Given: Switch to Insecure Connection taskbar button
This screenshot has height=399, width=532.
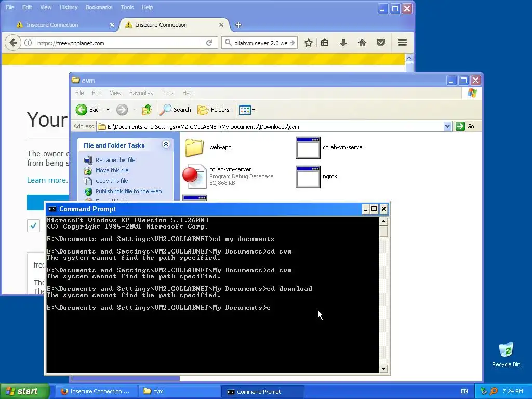Looking at the screenshot, I should pos(96,391).
